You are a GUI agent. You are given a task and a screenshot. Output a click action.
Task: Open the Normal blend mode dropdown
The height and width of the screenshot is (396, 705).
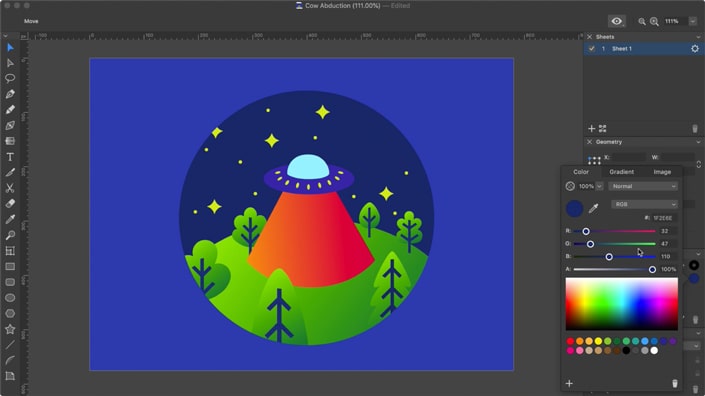[643, 186]
